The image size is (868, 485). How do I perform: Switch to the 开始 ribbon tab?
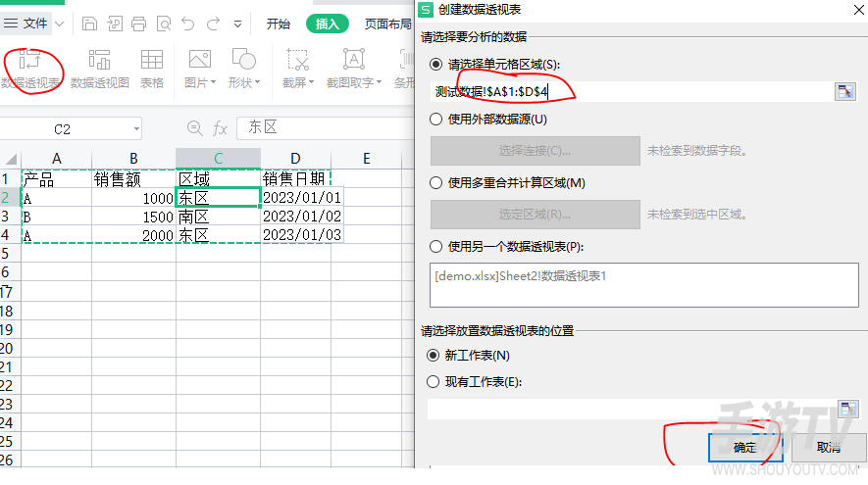point(278,24)
